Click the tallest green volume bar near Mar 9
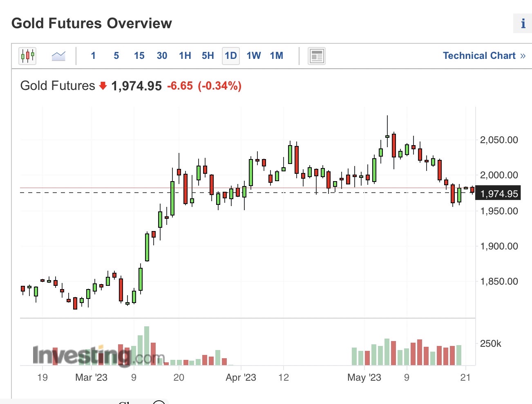532x404 pixels. [x=147, y=346]
